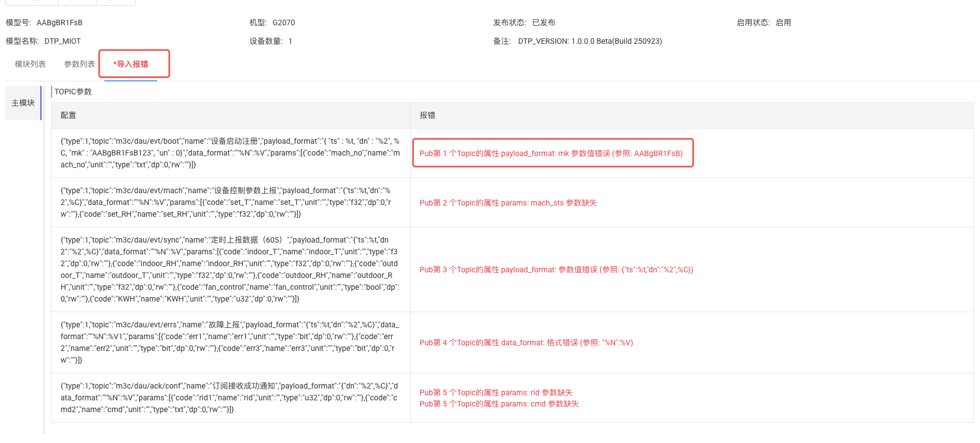Click the cmd 参数缺失 error line
Viewport: 980px width, 443px height.
[499, 404]
